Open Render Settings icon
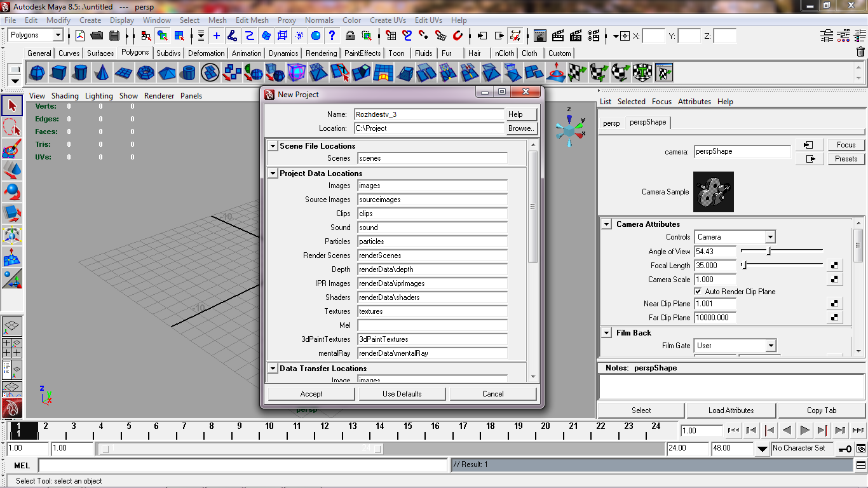 593,36
